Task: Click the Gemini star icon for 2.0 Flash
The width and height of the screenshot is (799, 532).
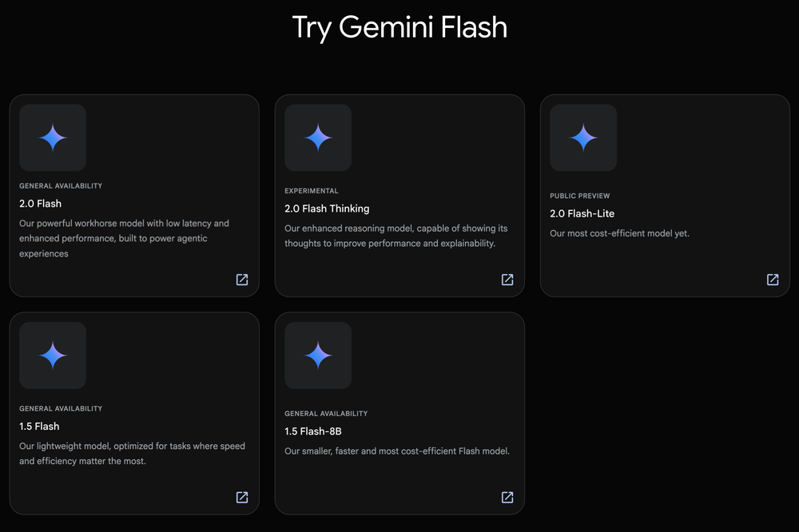Action: [53, 138]
